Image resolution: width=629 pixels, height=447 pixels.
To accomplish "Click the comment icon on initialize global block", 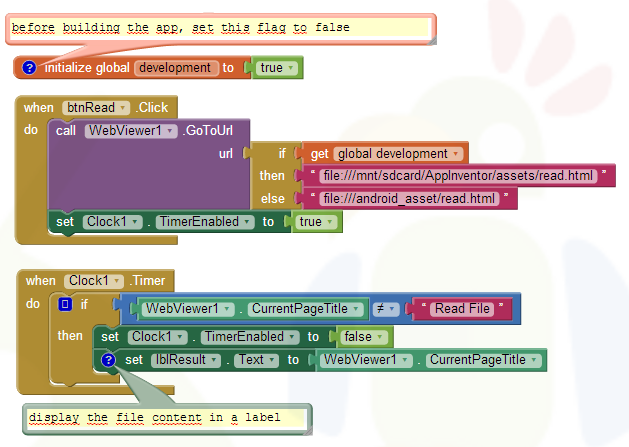I will point(29,68).
